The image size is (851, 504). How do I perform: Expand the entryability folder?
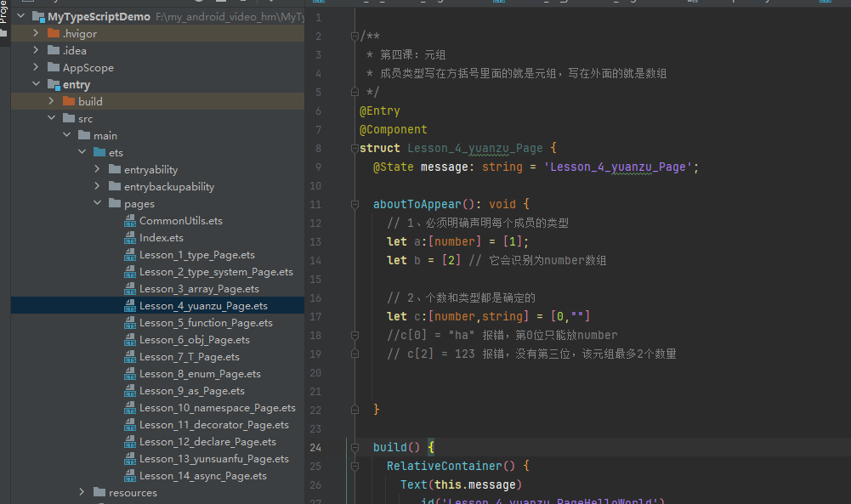pyautogui.click(x=97, y=169)
